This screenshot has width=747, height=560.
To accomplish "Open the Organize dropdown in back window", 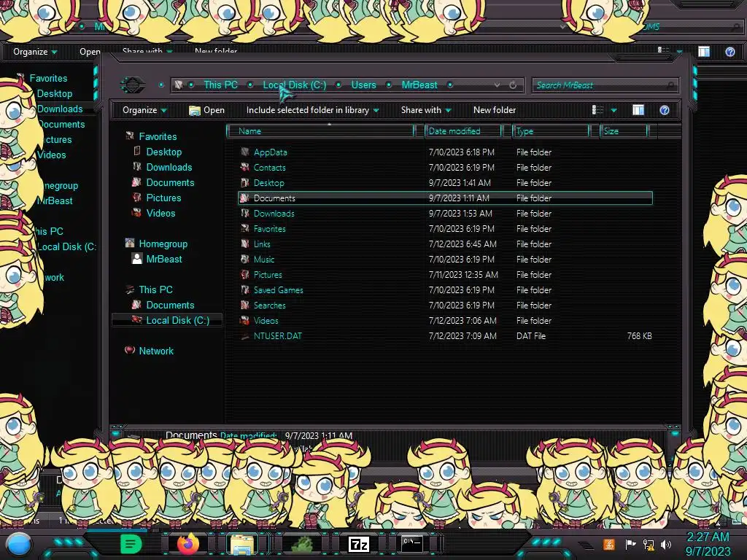I will pyautogui.click(x=35, y=52).
